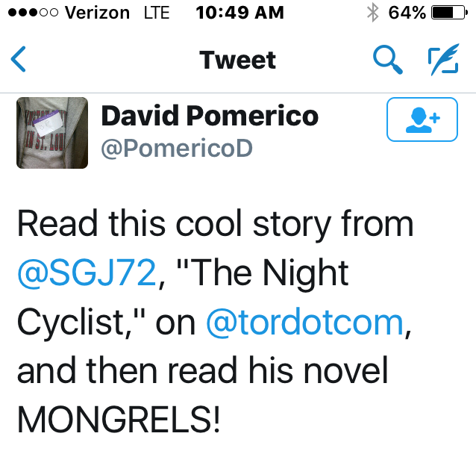
Task: Tap the back chevron arrow
Action: [x=20, y=60]
